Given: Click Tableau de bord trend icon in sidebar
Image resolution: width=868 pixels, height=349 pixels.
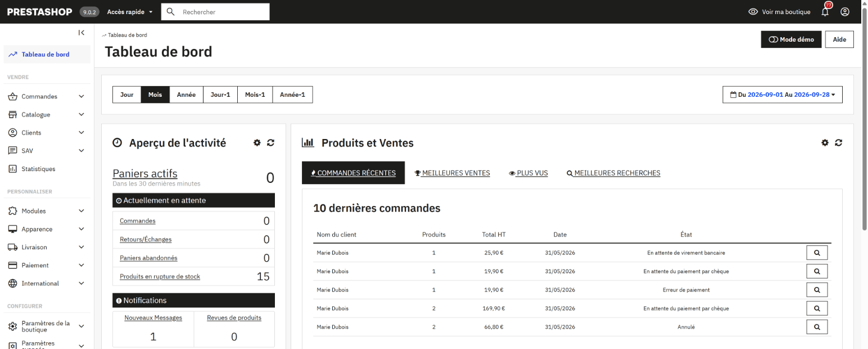Looking at the screenshot, I should point(12,55).
